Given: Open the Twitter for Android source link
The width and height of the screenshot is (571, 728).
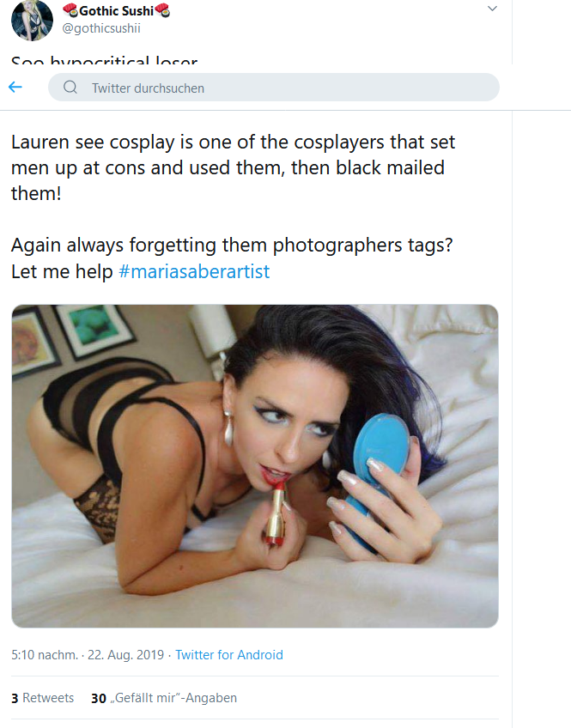Looking at the screenshot, I should coord(229,655).
